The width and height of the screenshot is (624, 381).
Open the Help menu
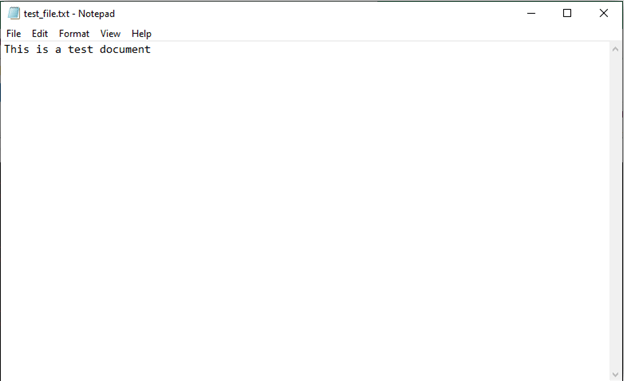pyautogui.click(x=141, y=34)
